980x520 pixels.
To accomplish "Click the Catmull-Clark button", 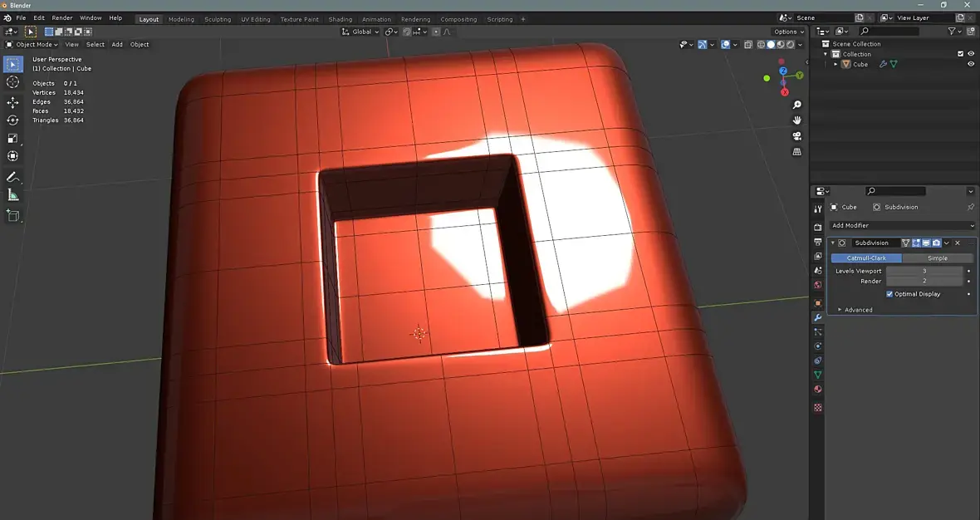I will pos(866,258).
